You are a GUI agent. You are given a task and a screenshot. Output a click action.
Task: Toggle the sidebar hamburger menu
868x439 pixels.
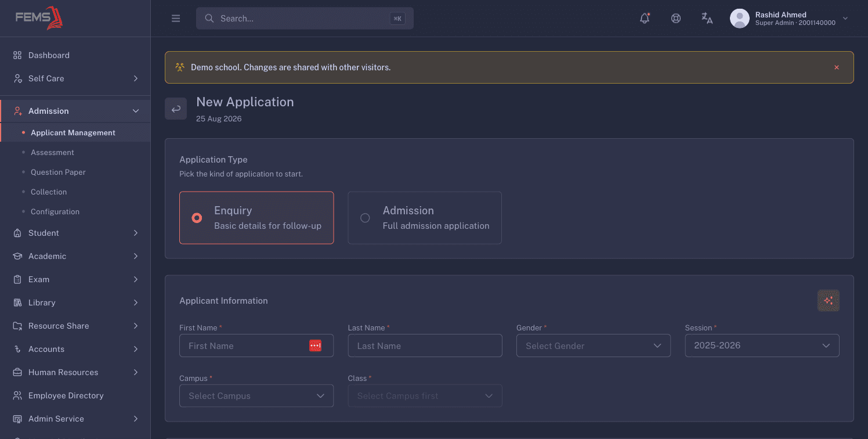pyautogui.click(x=176, y=19)
